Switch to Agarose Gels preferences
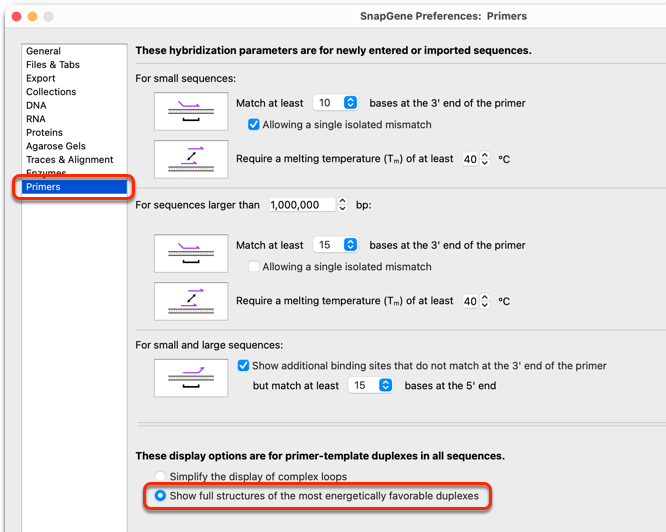The width and height of the screenshot is (666, 532). click(56, 146)
